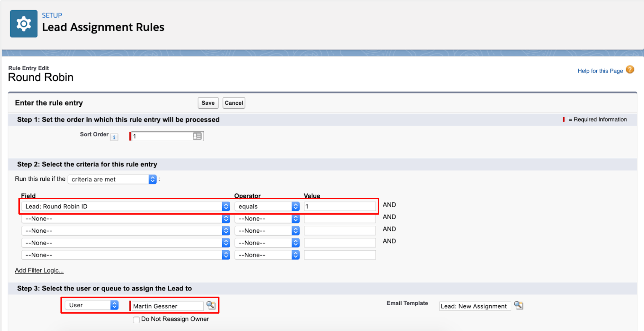Open Help for this Page link

coord(600,71)
